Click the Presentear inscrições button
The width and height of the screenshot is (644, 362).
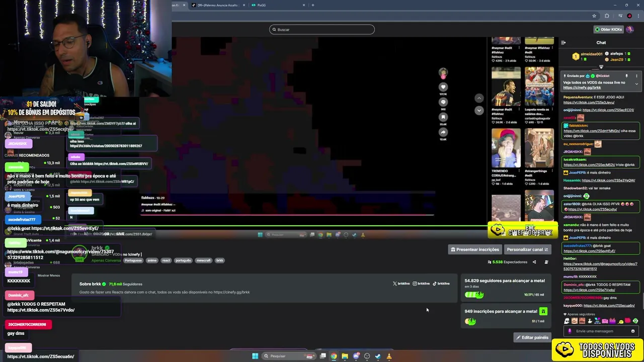click(475, 249)
